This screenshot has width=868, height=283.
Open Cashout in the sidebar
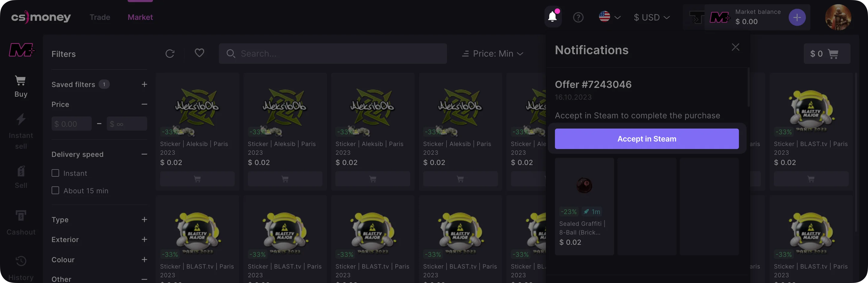point(21,222)
